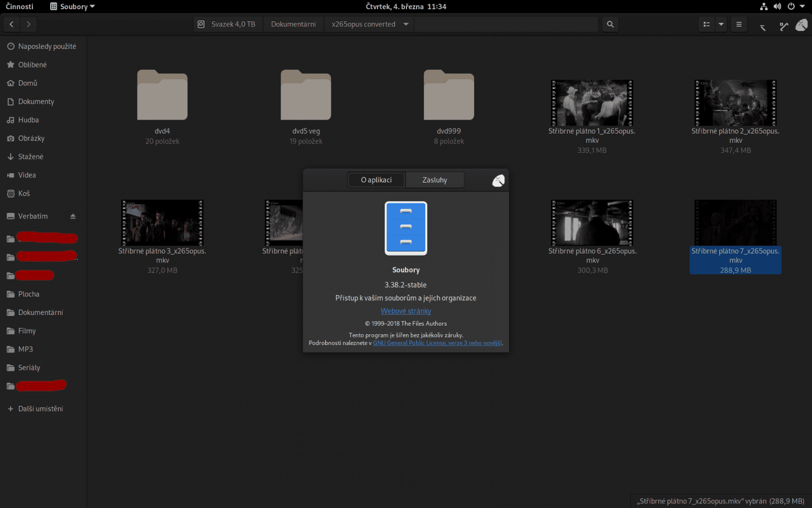The width and height of the screenshot is (812, 508).
Task: Select Stříbrné plátno 1_x265opus.mkv thumbnail
Action: pos(592,103)
